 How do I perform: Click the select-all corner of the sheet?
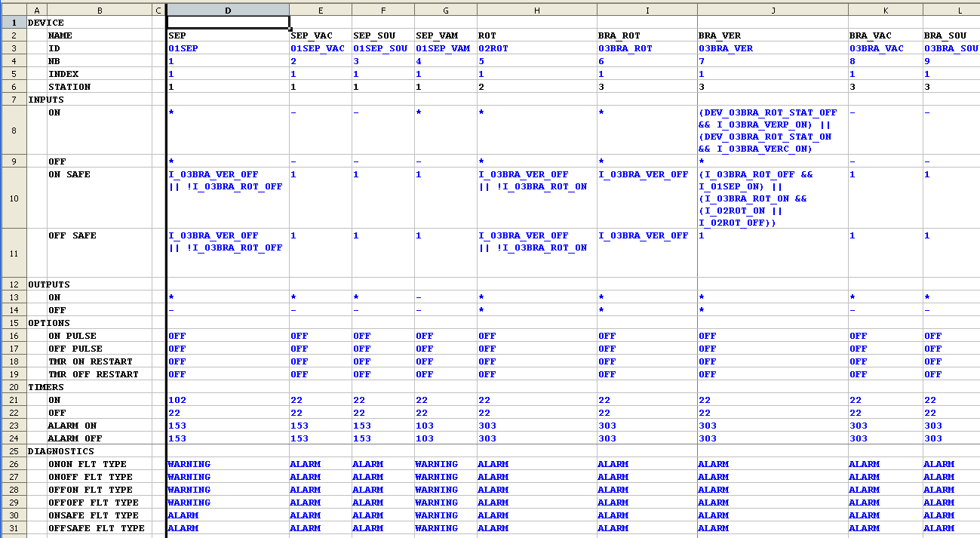point(14,10)
